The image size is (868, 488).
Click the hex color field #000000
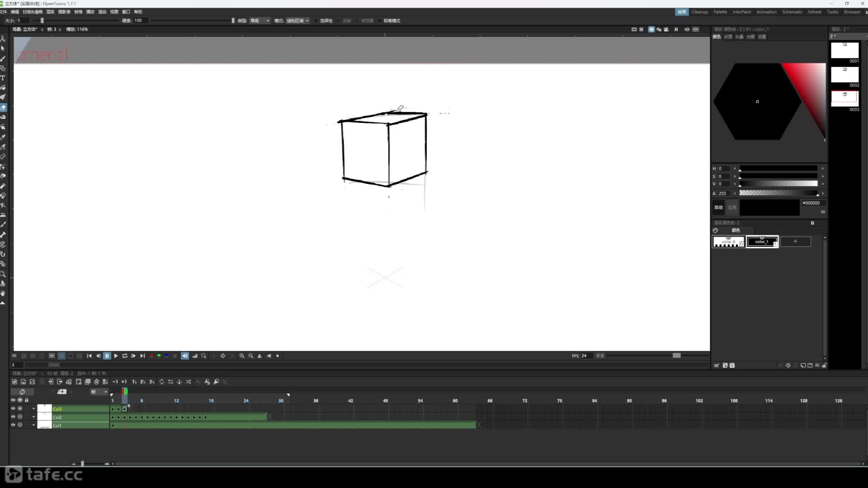[x=813, y=203]
